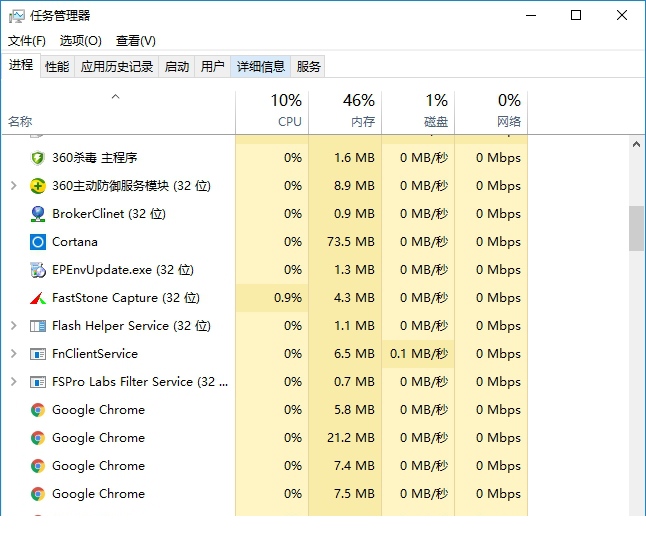Switch to the 服务 tab
This screenshot has height=536, width=646.
[x=308, y=66]
